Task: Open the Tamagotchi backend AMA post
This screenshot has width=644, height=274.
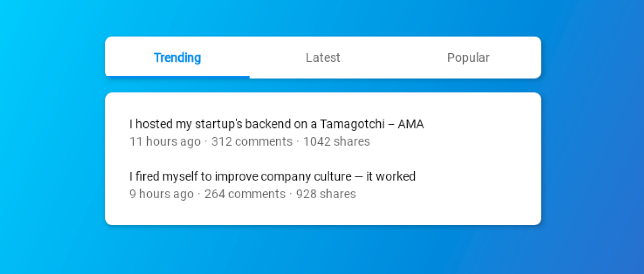Action: point(277,124)
